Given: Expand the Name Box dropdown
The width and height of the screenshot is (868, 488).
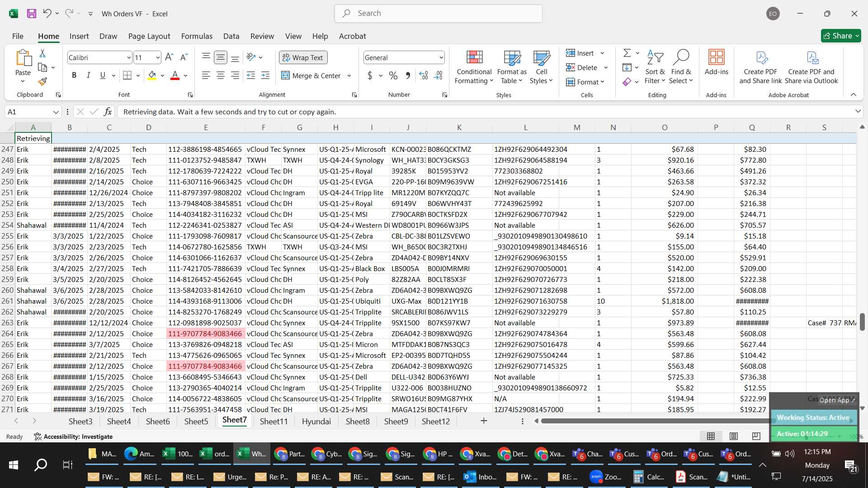Looking at the screenshot, I should [56, 112].
